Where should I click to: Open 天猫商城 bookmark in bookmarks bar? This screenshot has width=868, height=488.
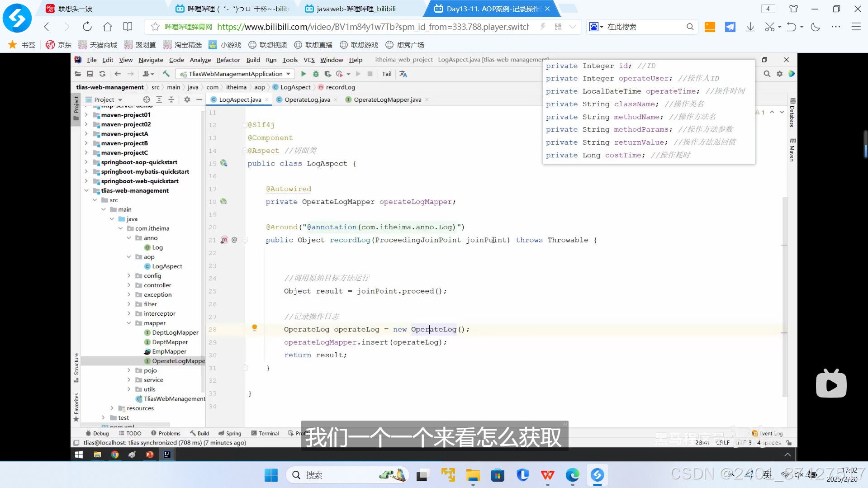pos(98,45)
